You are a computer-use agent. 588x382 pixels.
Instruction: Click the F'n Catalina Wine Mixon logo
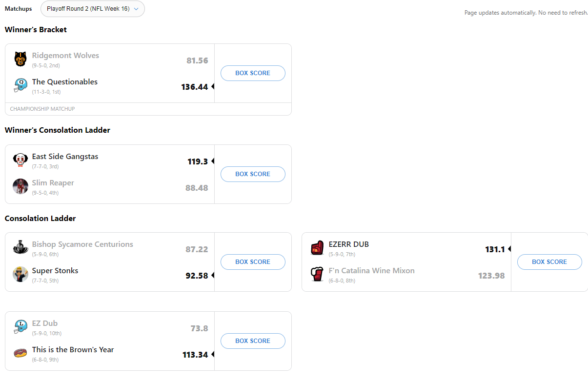click(317, 274)
